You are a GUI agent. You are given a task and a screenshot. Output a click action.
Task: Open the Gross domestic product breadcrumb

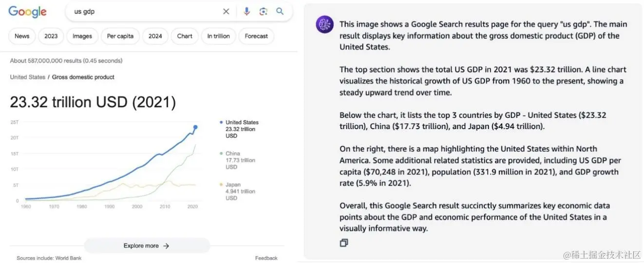(x=83, y=77)
